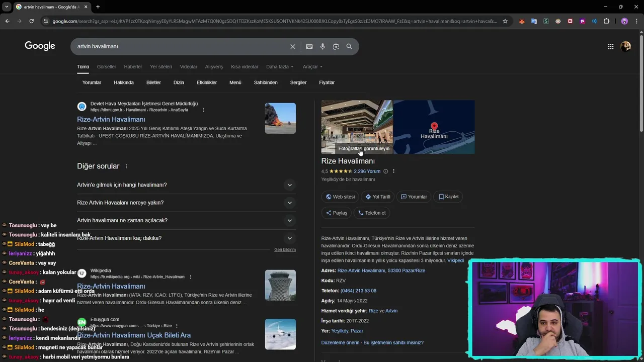Switch to the Alışveriş tab
Viewport: 644px width, 362px height.
tap(214, 66)
